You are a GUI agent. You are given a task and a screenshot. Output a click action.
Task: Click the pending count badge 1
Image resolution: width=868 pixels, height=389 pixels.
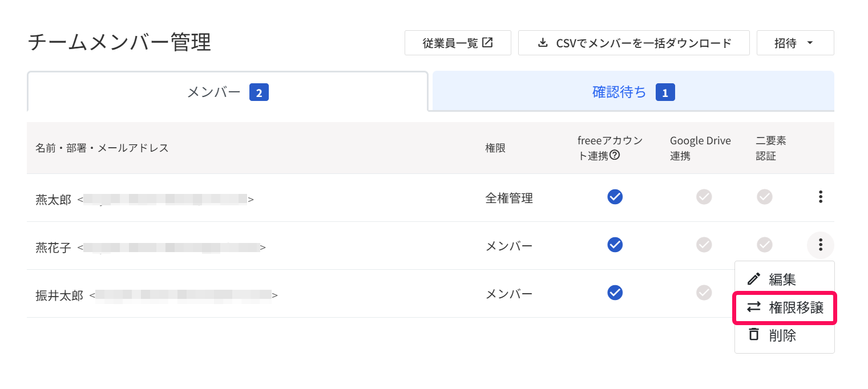click(665, 92)
